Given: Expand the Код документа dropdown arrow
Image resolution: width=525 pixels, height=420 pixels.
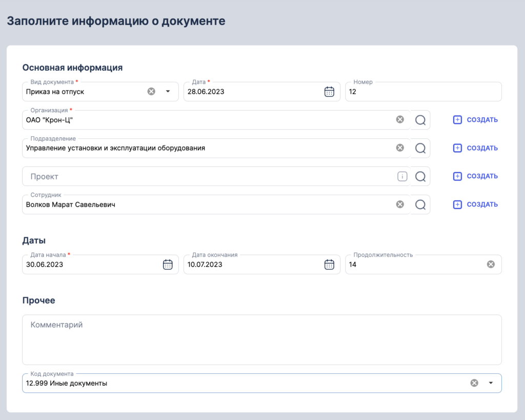Looking at the screenshot, I should [x=491, y=383].
